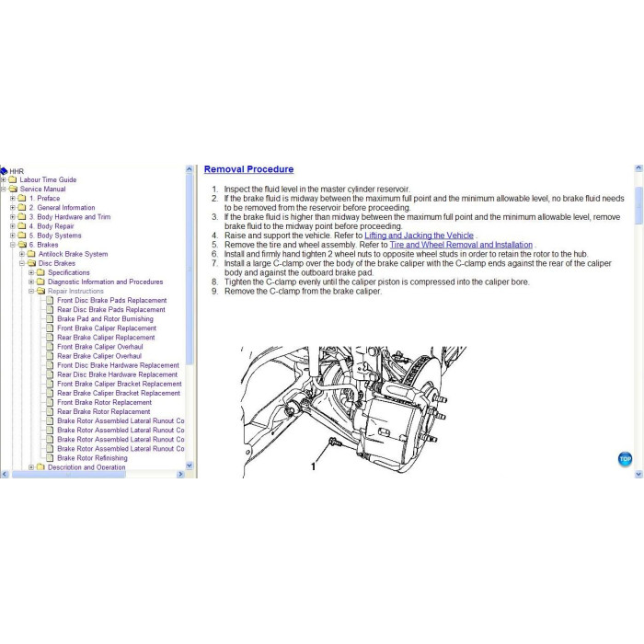Expand the Specifications node
This screenshot has height=644, width=644.
click(x=31, y=272)
